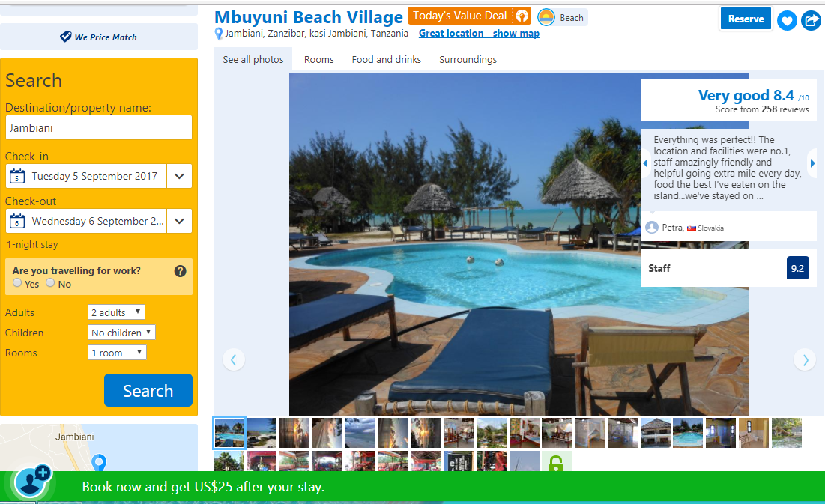
Task: Click the Destination field containing Jambiani
Action: (99, 128)
